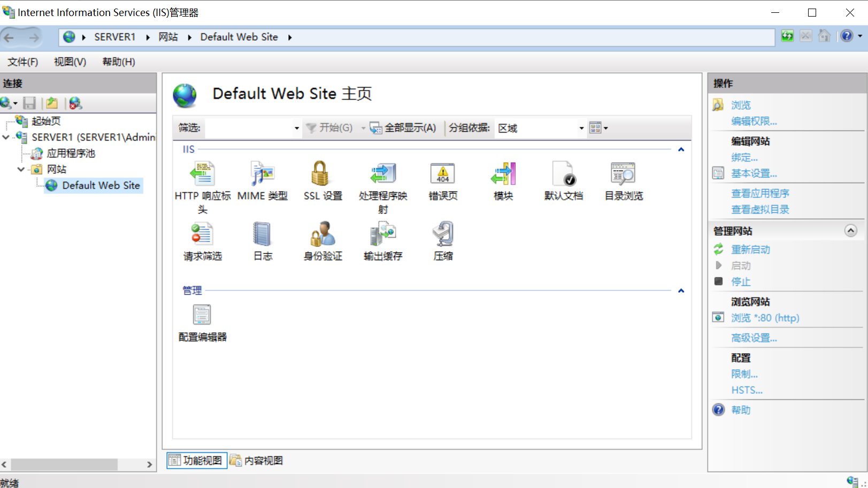Open the 配置编辑器 feature icon
The height and width of the screenshot is (488, 868).
click(202, 315)
